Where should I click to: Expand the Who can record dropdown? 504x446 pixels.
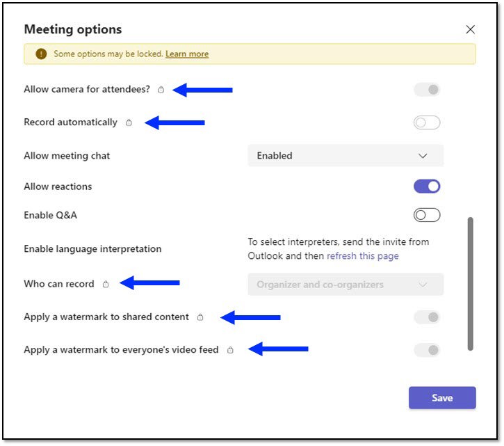345,285
